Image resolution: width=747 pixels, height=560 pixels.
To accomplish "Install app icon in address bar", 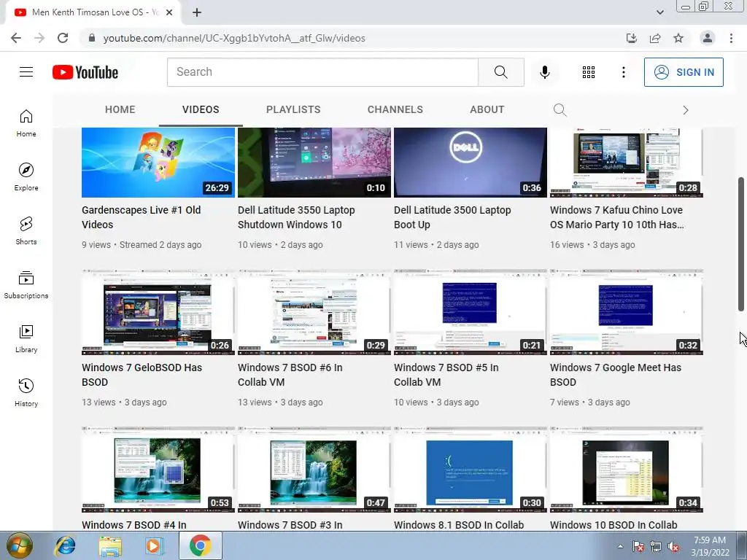I will (x=632, y=38).
